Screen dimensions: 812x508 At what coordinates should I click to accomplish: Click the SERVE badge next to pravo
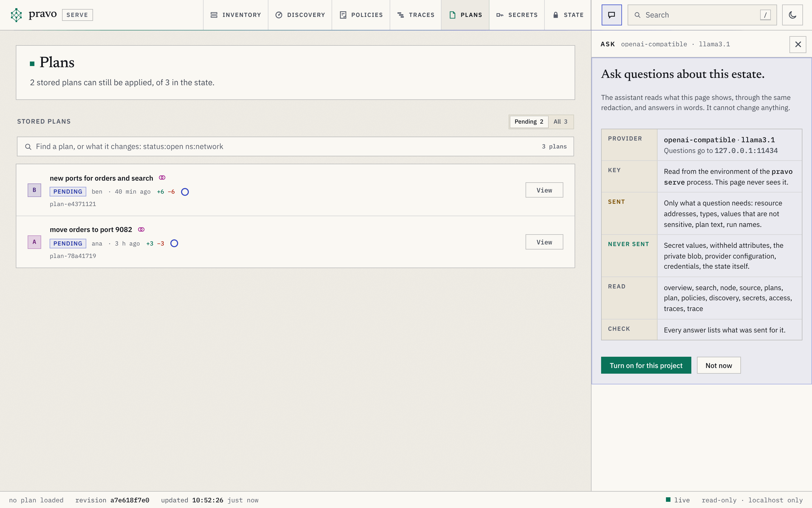coord(77,15)
